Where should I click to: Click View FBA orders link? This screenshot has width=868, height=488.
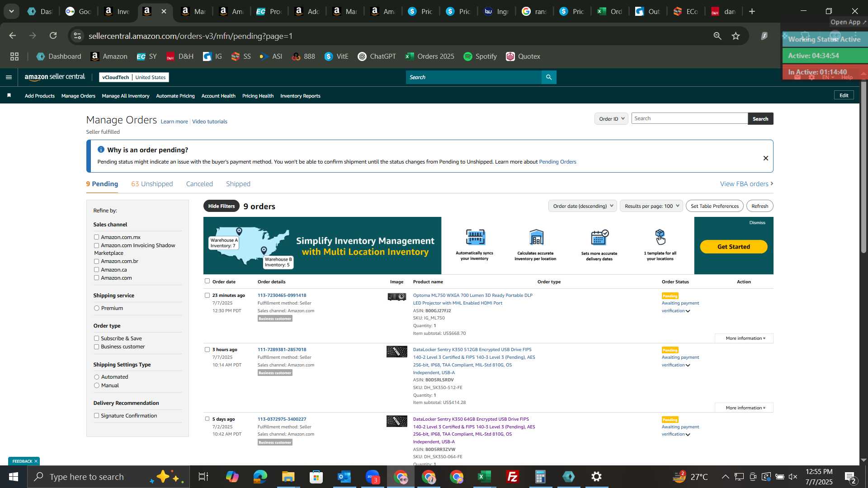747,184
